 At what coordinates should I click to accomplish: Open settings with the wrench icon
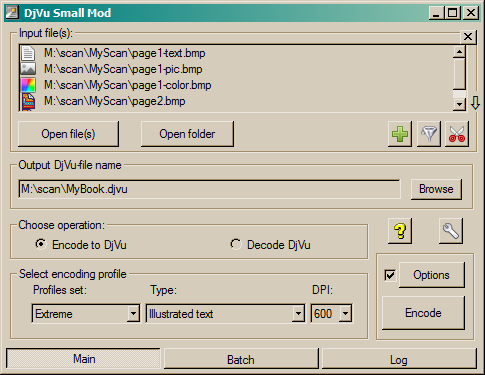[x=451, y=231]
